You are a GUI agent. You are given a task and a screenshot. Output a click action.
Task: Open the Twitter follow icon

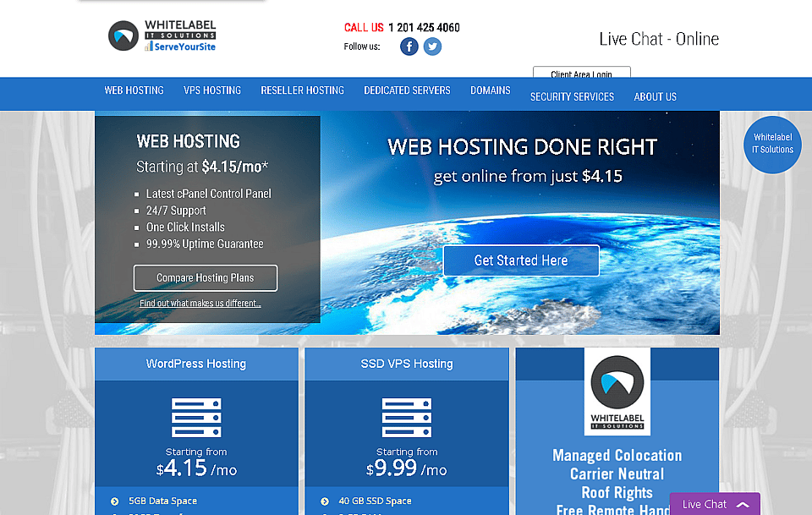tap(432, 47)
